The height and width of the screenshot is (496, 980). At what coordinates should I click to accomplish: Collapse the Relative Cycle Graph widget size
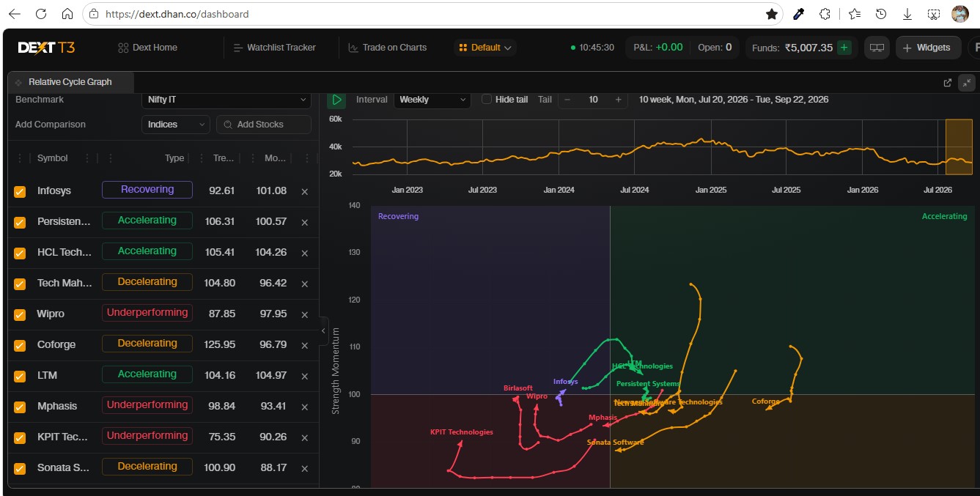tap(967, 83)
